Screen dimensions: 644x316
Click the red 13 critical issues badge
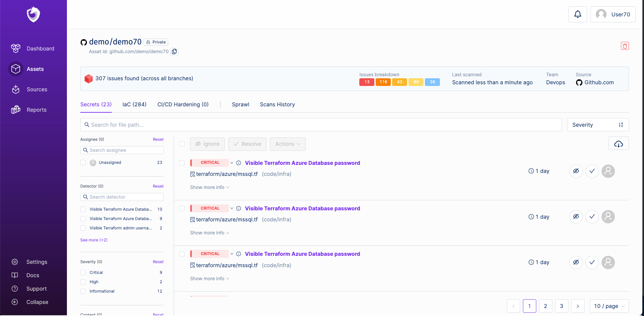367,82
